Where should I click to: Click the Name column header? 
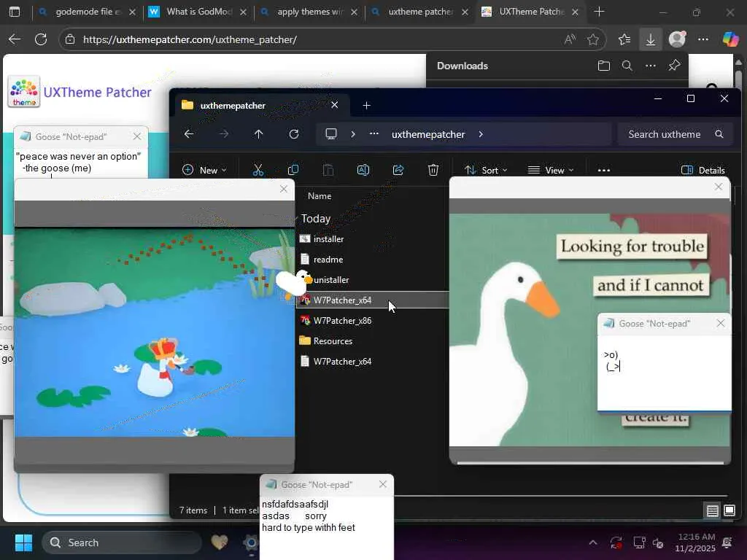click(x=320, y=195)
